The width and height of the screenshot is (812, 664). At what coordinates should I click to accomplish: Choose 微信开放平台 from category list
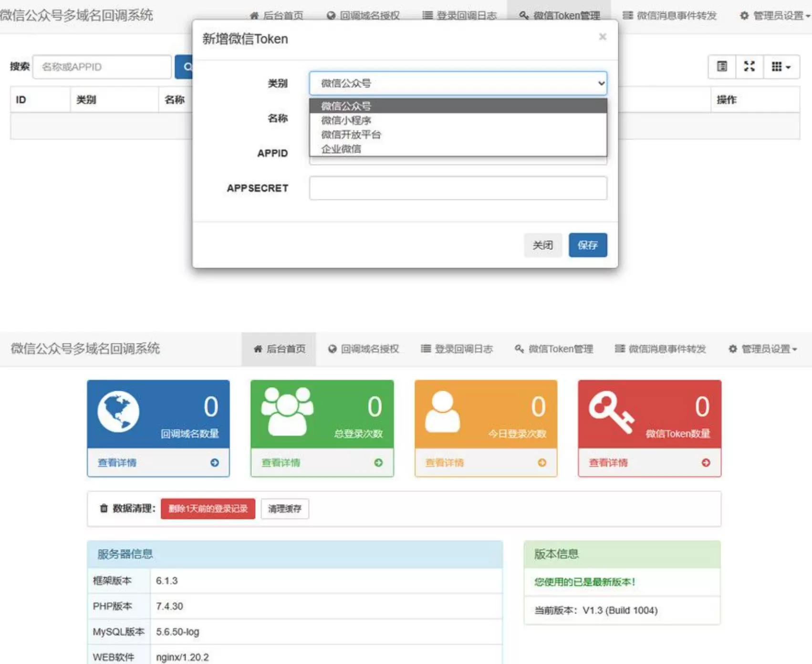click(x=458, y=135)
